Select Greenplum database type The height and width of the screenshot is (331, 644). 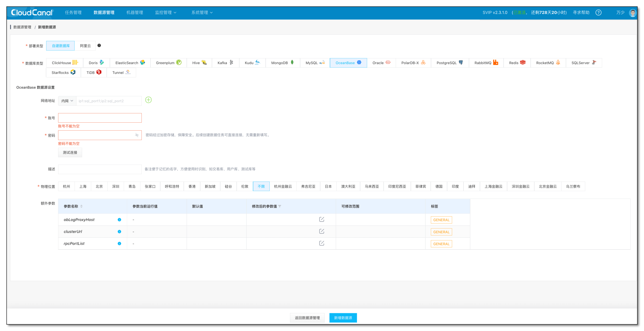(168, 63)
